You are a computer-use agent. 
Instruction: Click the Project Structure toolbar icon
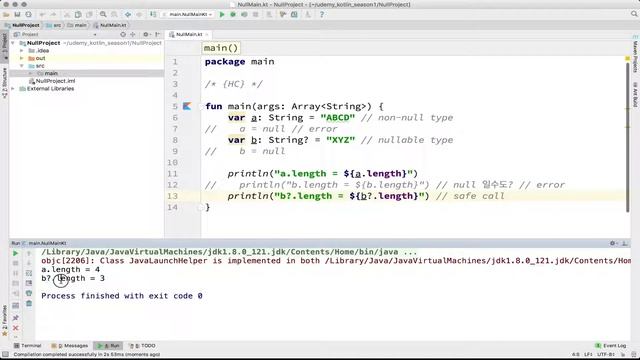tap(294, 14)
